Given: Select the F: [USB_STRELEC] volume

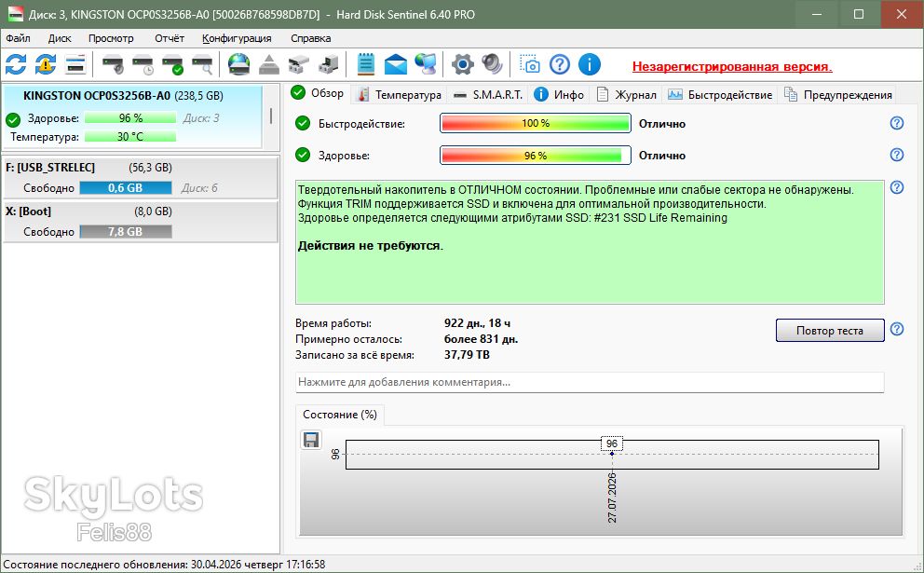Looking at the screenshot, I should [141, 177].
